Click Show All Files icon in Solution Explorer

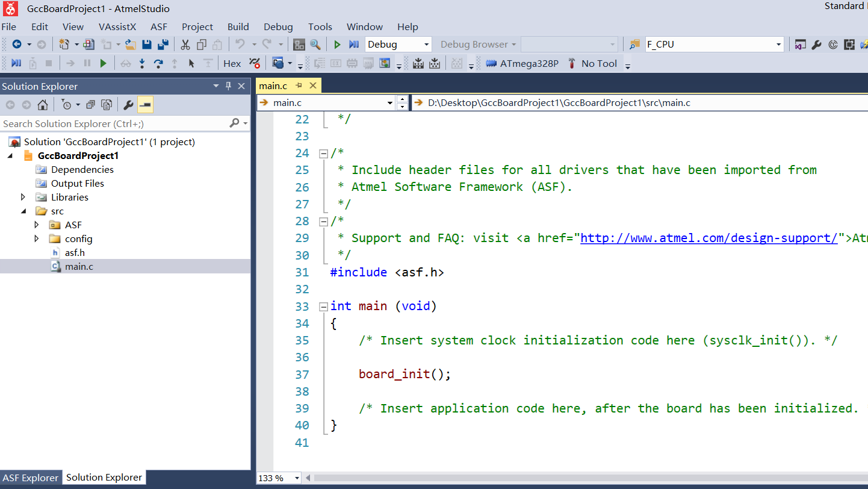(x=107, y=105)
